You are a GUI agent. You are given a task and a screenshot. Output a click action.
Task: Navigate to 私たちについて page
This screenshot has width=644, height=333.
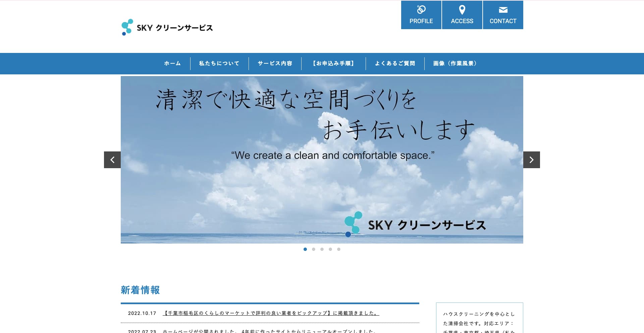(x=219, y=63)
